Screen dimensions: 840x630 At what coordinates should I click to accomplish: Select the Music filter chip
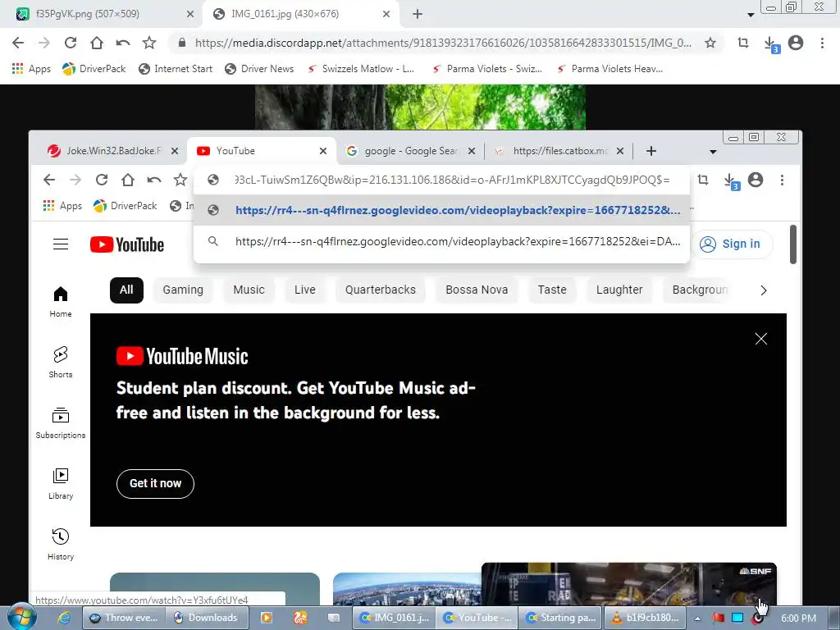(x=249, y=290)
